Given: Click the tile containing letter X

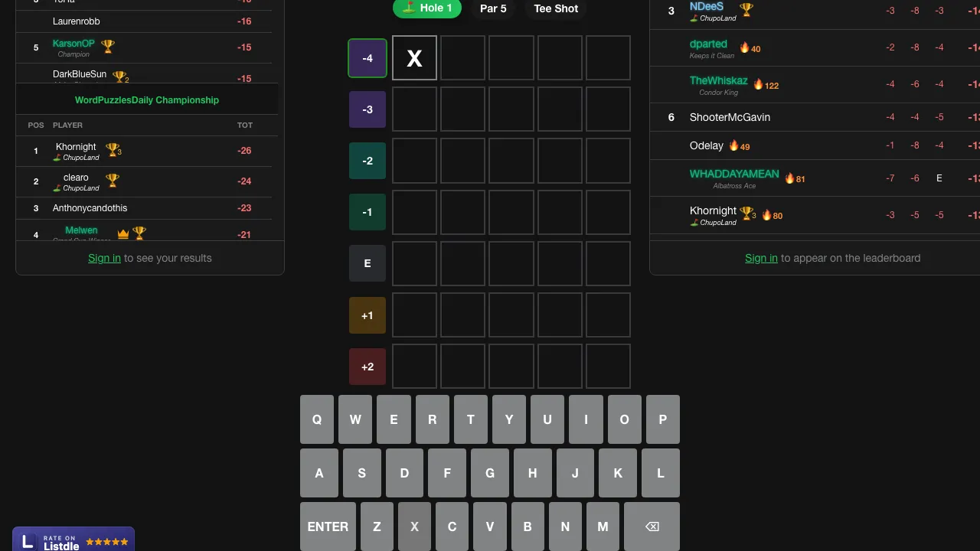Looking at the screenshot, I should pos(414,58).
